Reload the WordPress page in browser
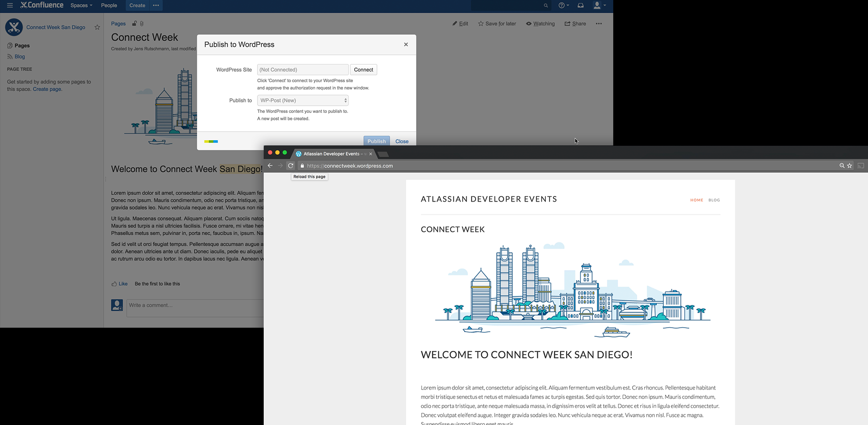This screenshot has height=425, width=868. (x=291, y=166)
